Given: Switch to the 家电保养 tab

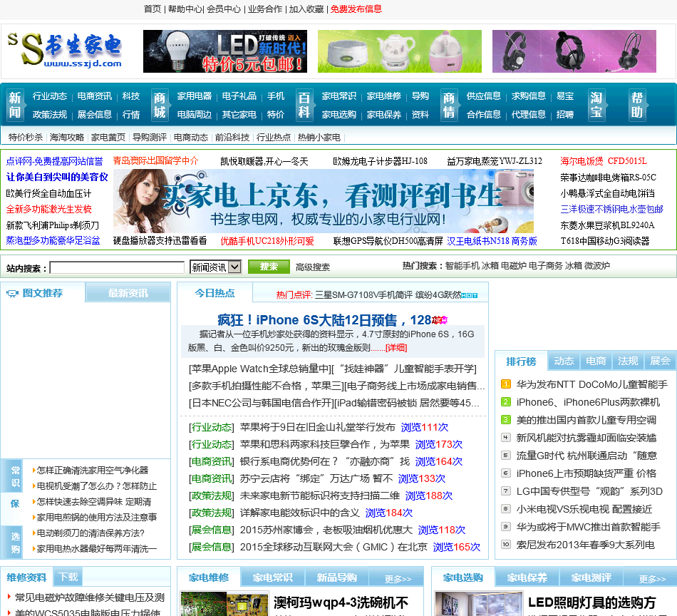Looking at the screenshot, I should pos(527,577).
